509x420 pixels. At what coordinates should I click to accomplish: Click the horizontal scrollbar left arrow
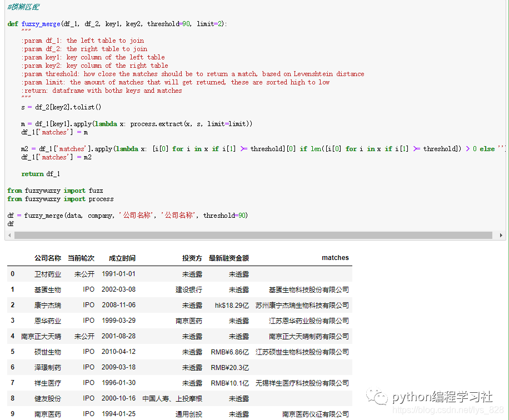[10, 236]
